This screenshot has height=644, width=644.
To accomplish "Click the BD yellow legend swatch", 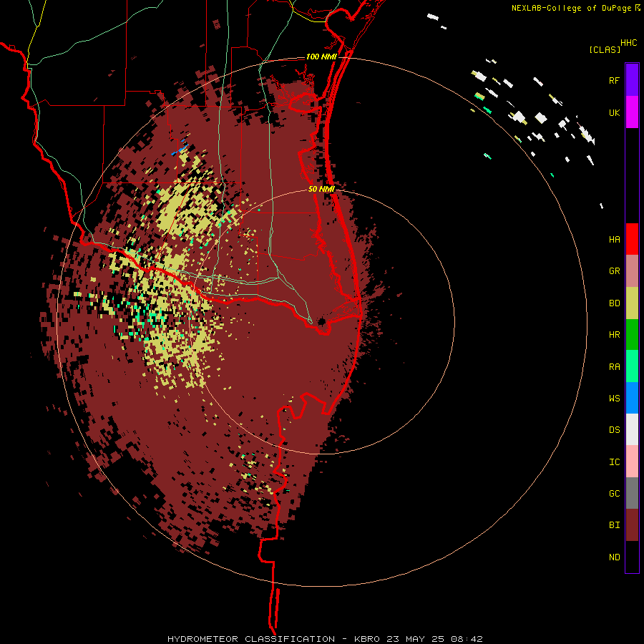I will click(x=632, y=303).
